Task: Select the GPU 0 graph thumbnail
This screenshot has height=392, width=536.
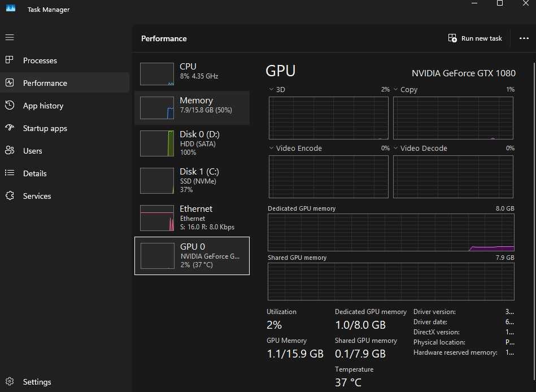Action: pyautogui.click(x=158, y=256)
